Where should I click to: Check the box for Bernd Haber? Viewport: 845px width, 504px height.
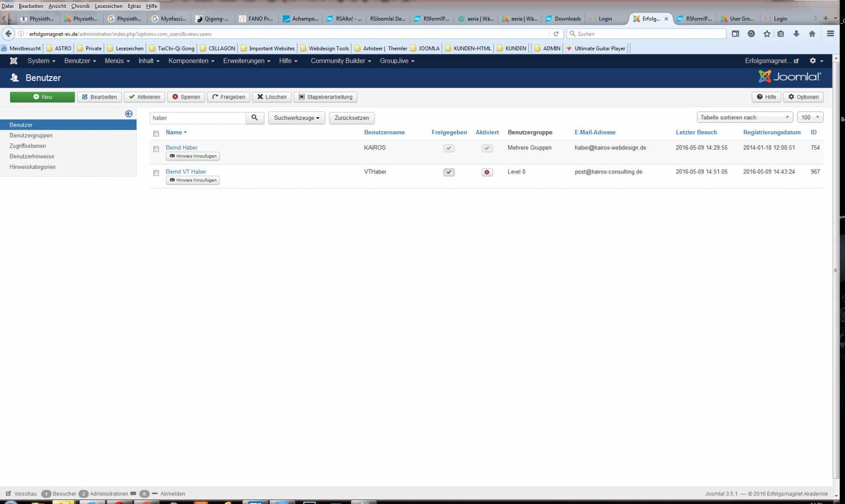point(156,149)
